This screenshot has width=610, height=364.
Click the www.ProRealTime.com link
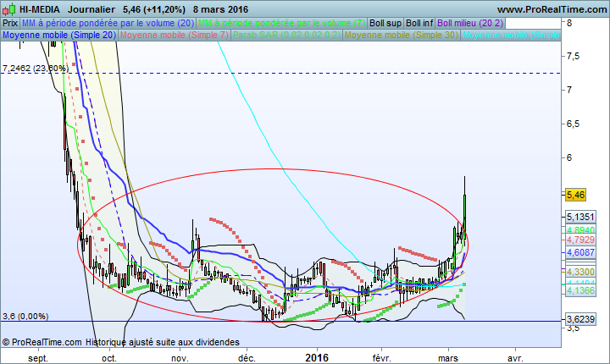click(552, 9)
